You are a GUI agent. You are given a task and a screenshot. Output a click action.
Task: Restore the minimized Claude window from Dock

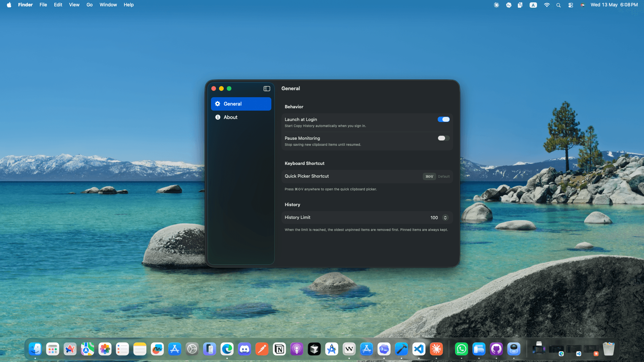[x=591, y=350]
